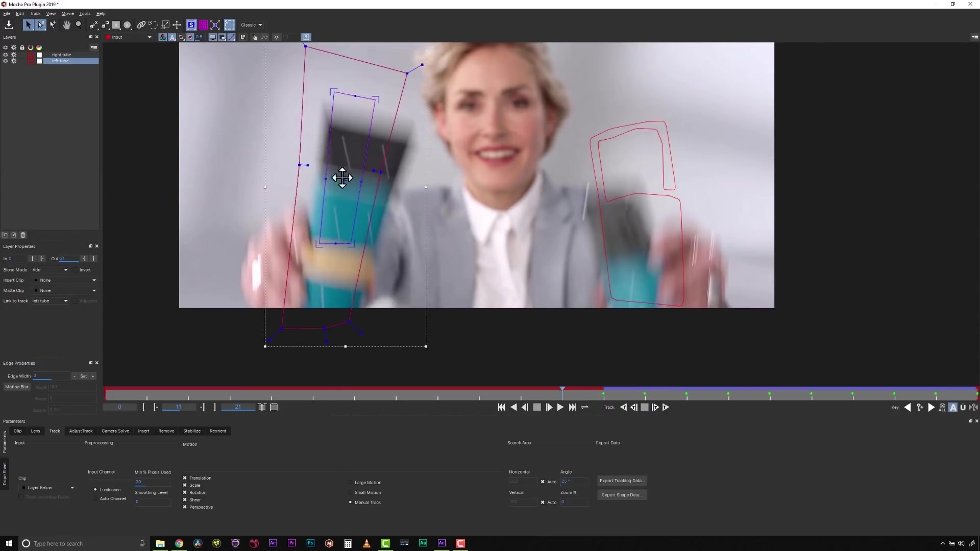Click the Create X-Spline layer tool
Image resolution: width=980 pixels, height=551 pixels.
tap(94, 24)
